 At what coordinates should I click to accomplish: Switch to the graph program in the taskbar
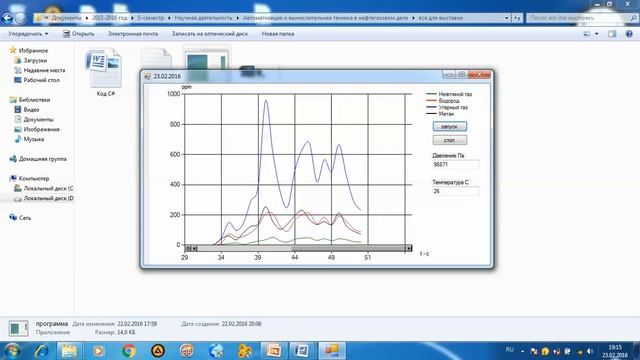pyautogui.click(x=332, y=351)
